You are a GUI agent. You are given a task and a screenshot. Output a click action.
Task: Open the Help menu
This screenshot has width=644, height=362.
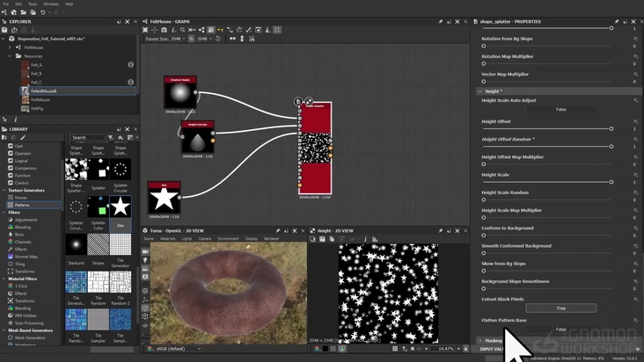69,4
